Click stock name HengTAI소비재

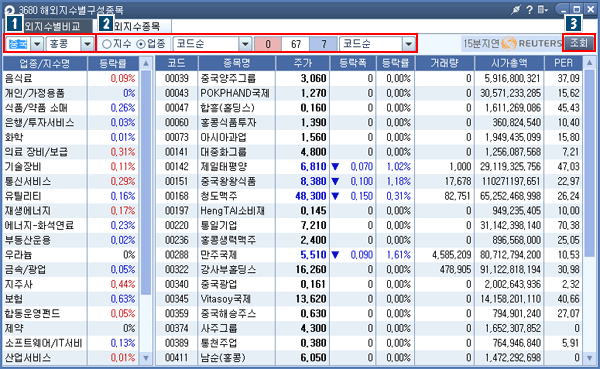point(232,211)
